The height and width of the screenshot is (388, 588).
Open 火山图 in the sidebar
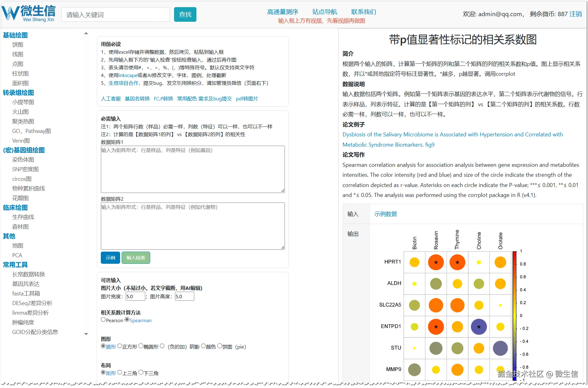[20, 112]
